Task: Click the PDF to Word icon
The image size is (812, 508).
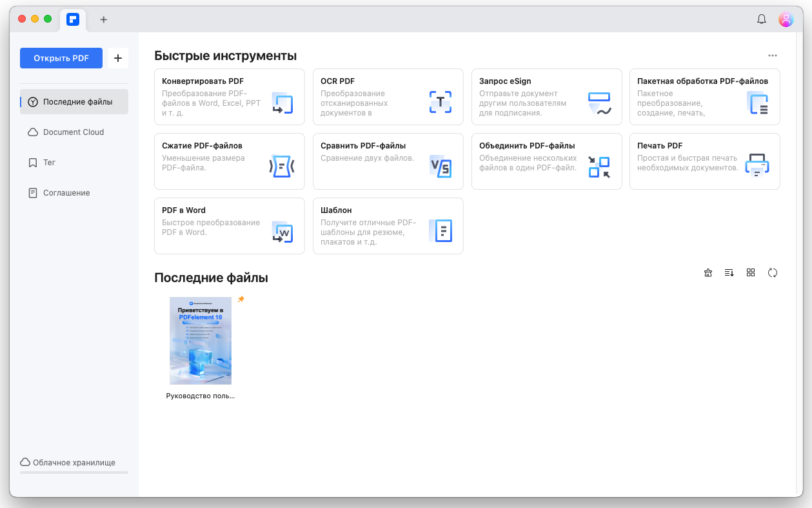Action: (282, 232)
